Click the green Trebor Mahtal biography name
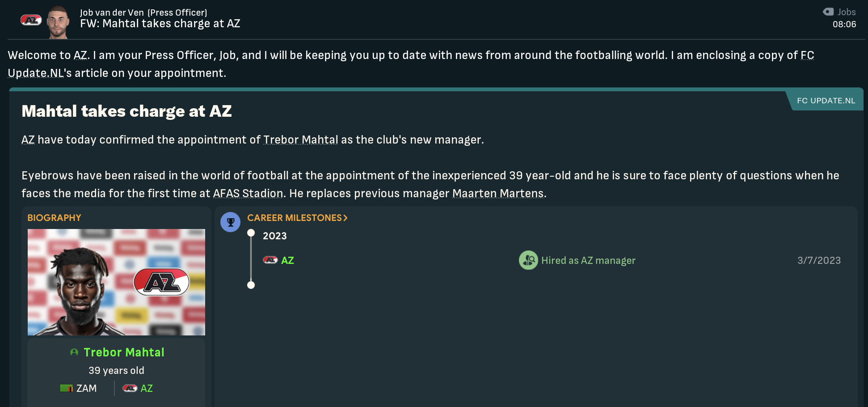The image size is (868, 407). [x=124, y=352]
